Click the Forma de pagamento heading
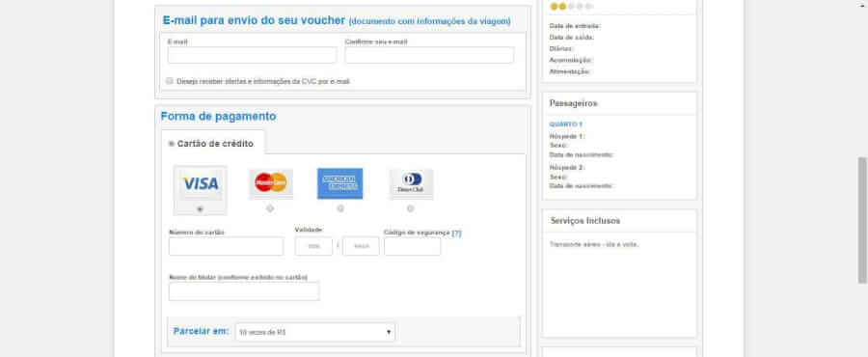The height and width of the screenshot is (357, 868). click(218, 116)
